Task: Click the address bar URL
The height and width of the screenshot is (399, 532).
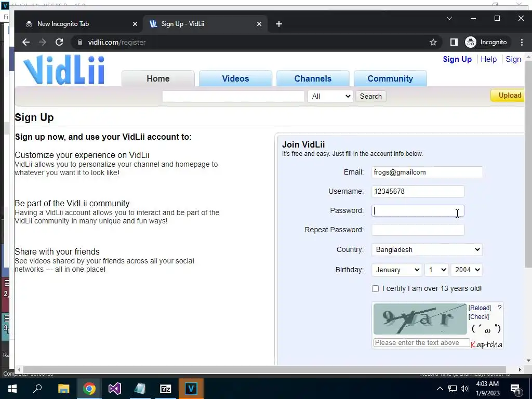Action: pyautogui.click(x=117, y=42)
